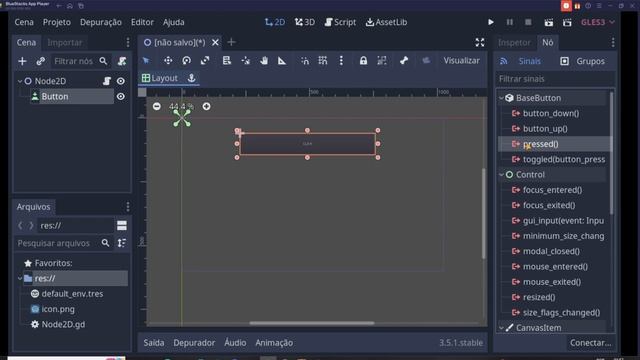The width and height of the screenshot is (640, 360).
Task: Instance a scene with link icon
Action: (x=40, y=61)
